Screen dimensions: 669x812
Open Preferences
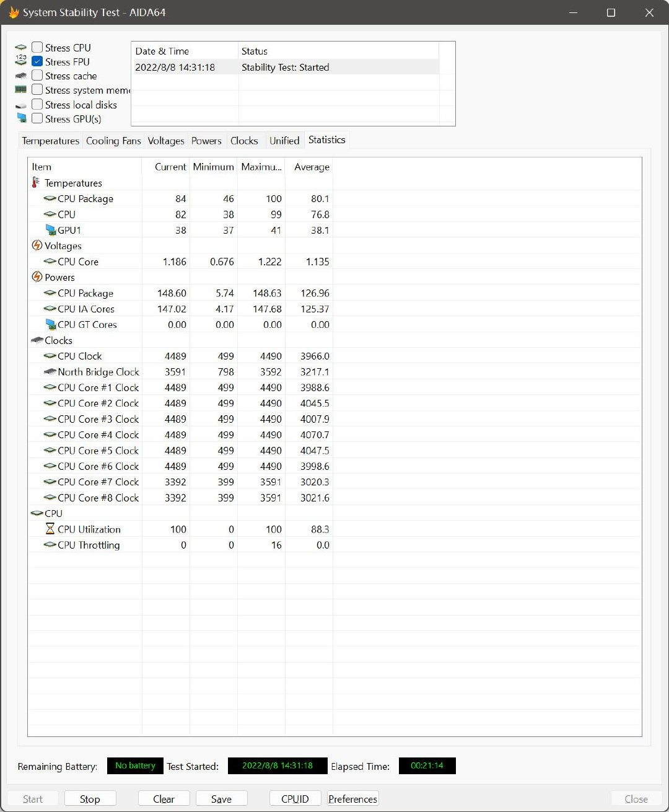click(352, 798)
